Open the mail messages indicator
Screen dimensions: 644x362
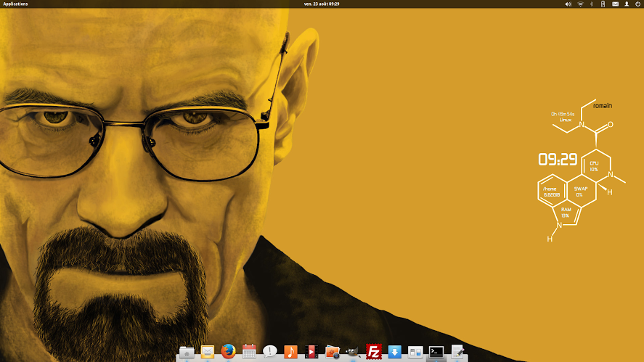(x=615, y=4)
